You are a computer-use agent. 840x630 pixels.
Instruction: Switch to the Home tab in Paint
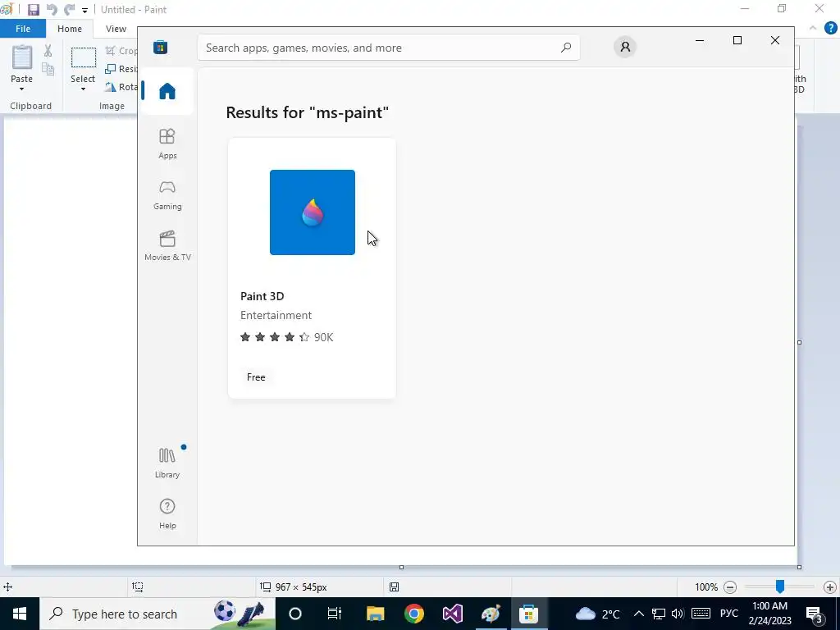pos(70,29)
